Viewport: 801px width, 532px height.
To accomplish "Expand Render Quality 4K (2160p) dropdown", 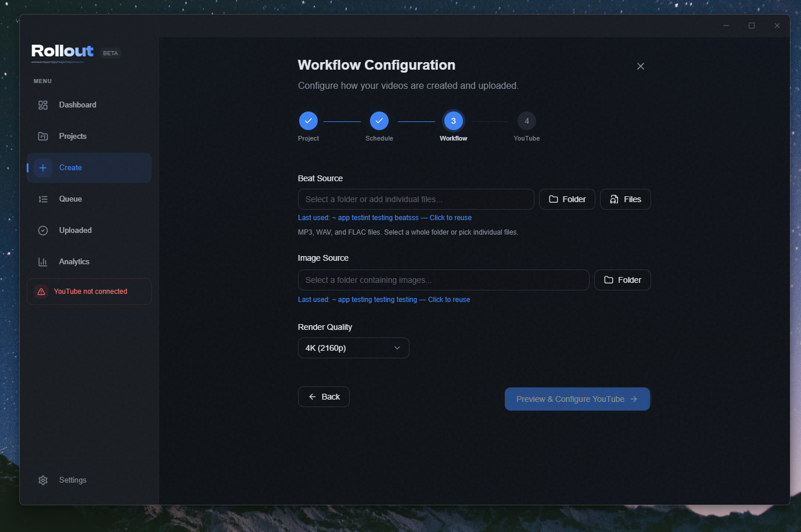I will tap(354, 348).
